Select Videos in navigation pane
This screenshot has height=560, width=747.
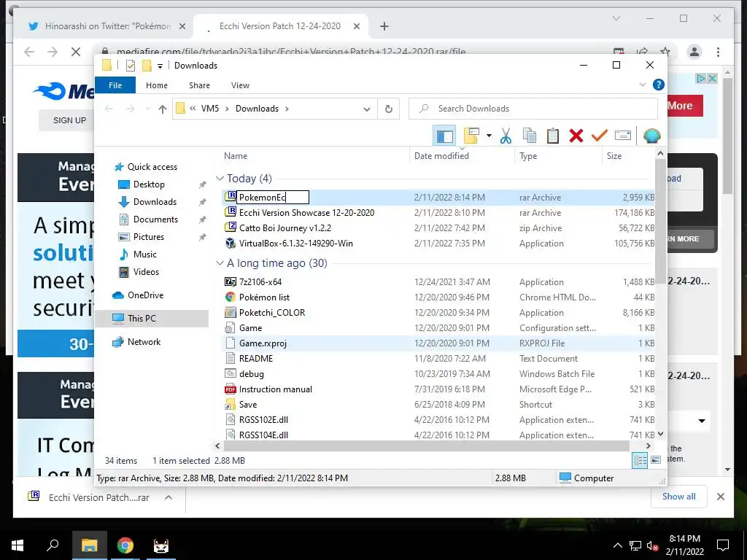(146, 272)
